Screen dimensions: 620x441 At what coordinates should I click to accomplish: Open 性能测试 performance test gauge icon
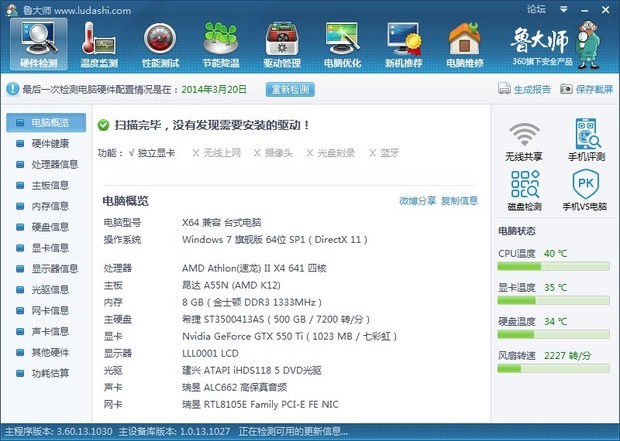(160, 44)
